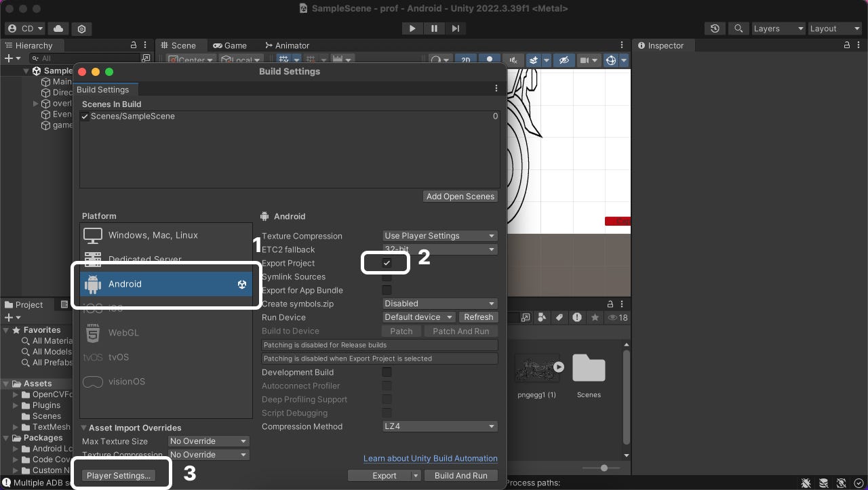The height and width of the screenshot is (490, 868).
Task: Refresh the Run Device list
Action: 479,317
